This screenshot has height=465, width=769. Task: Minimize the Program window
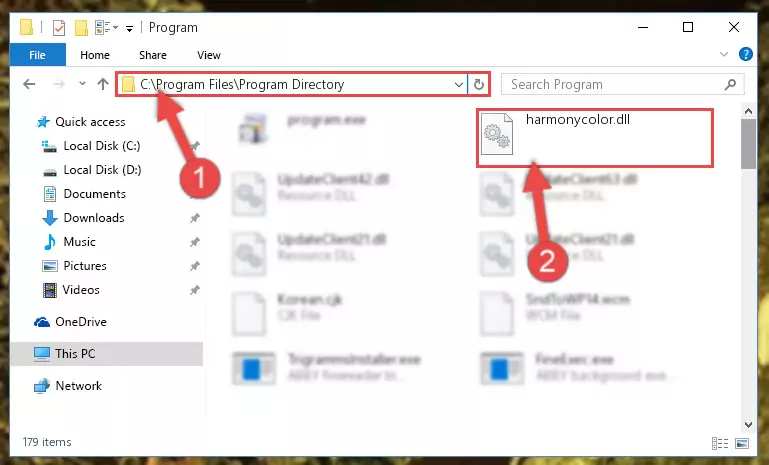point(643,27)
